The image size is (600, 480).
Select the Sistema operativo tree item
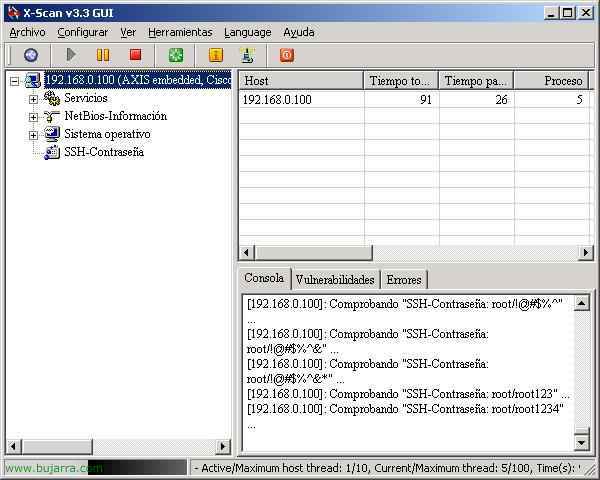click(x=107, y=134)
